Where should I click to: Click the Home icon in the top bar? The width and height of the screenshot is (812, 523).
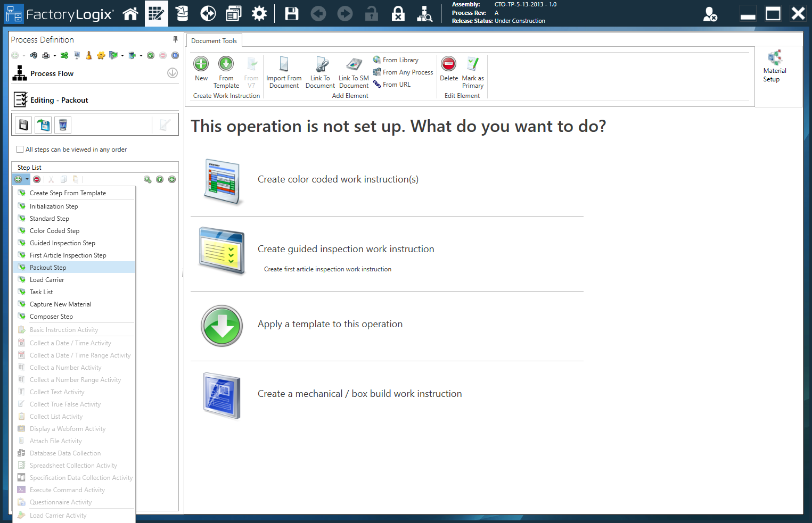tap(130, 14)
